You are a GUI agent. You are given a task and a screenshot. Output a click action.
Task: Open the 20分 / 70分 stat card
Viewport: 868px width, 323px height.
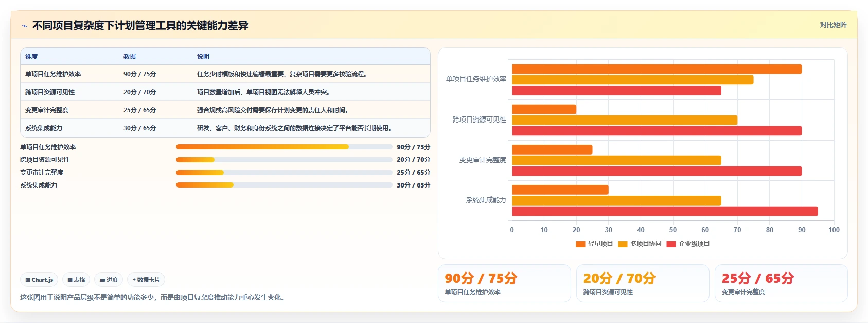[x=643, y=283]
